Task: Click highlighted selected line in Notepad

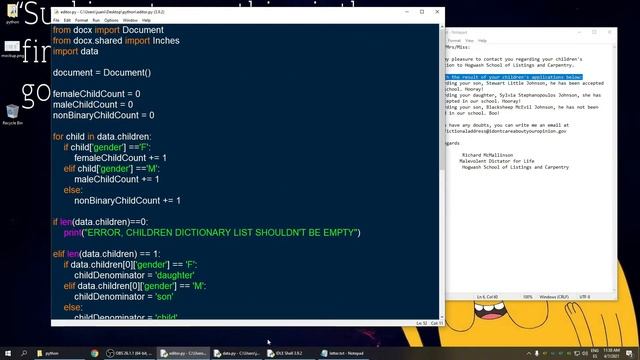Action: click(x=514, y=77)
